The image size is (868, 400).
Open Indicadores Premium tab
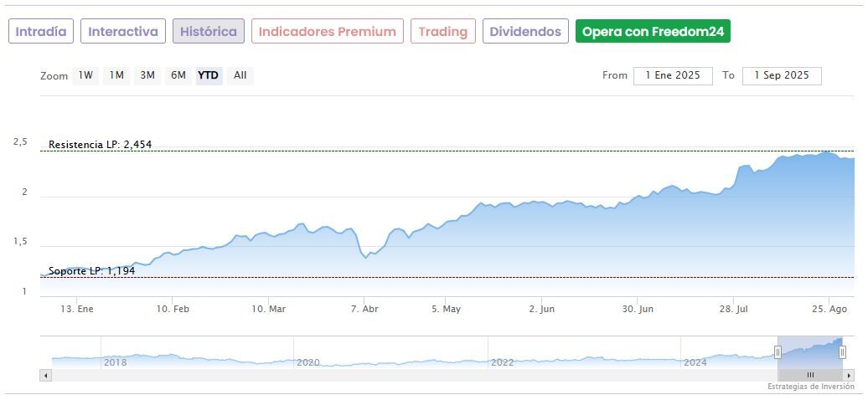[327, 32]
